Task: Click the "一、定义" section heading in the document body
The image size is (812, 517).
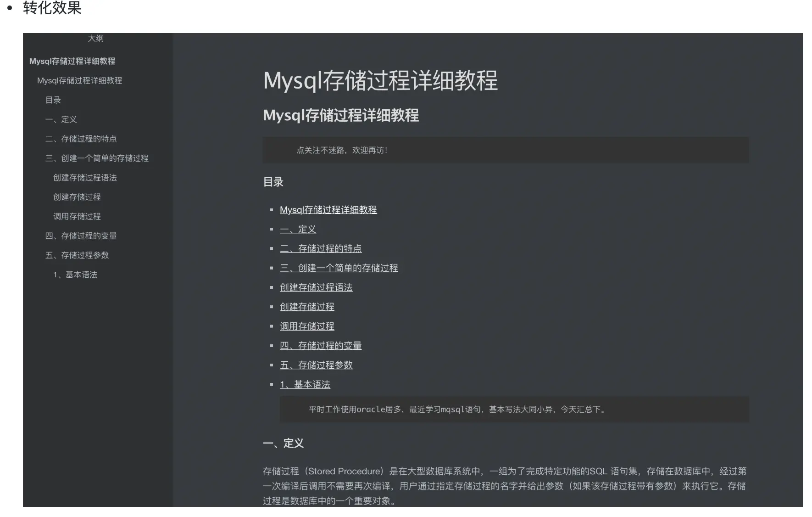Action: pyautogui.click(x=283, y=443)
